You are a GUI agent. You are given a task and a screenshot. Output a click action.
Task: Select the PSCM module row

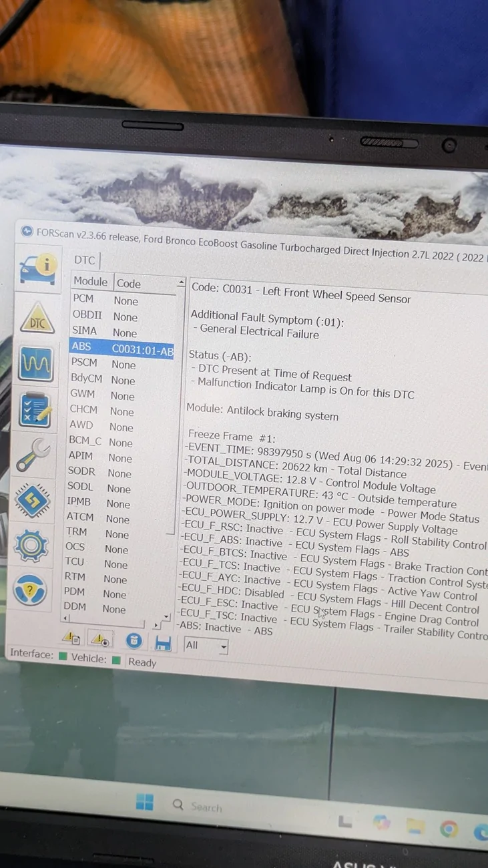tap(121, 363)
